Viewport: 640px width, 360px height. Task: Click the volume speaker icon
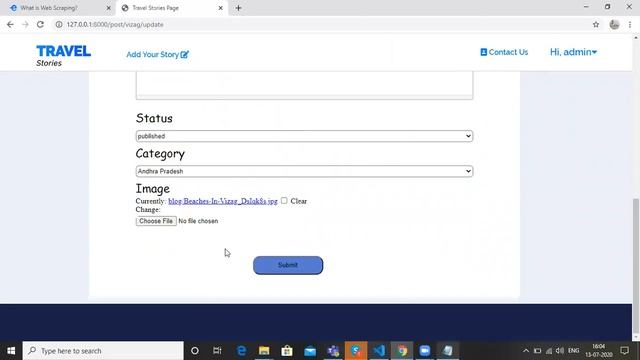pos(560,351)
